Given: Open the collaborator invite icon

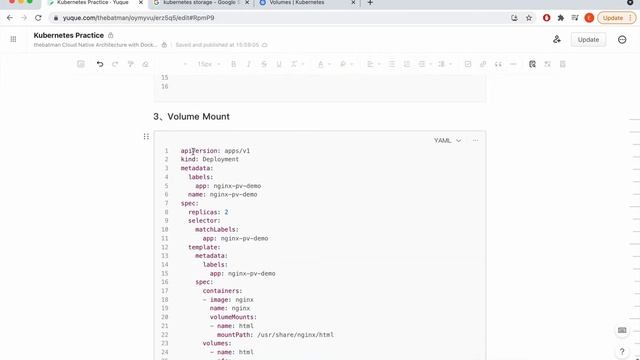Looking at the screenshot, I should click(557, 40).
